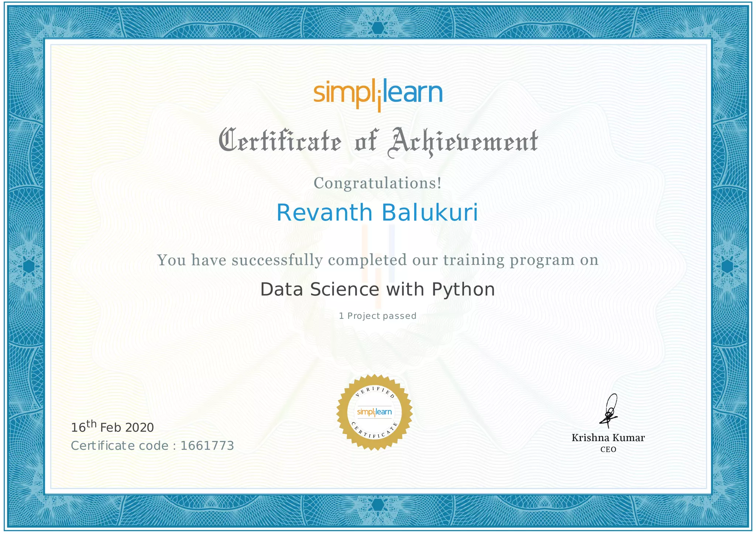756x534 pixels.
Task: Click the small Simplilearn logo inside seal
Action: (x=374, y=412)
